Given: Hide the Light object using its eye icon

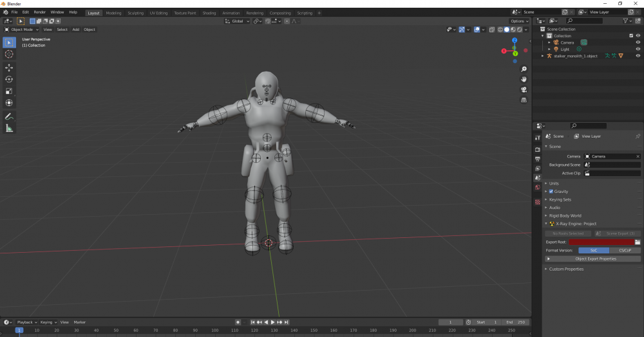Looking at the screenshot, I should [x=639, y=49].
